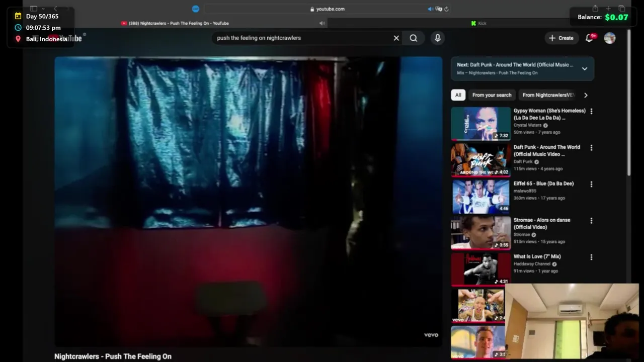Image resolution: width=644 pixels, height=362 pixels.
Task: Switch to the Kick tab
Action: 478,23
